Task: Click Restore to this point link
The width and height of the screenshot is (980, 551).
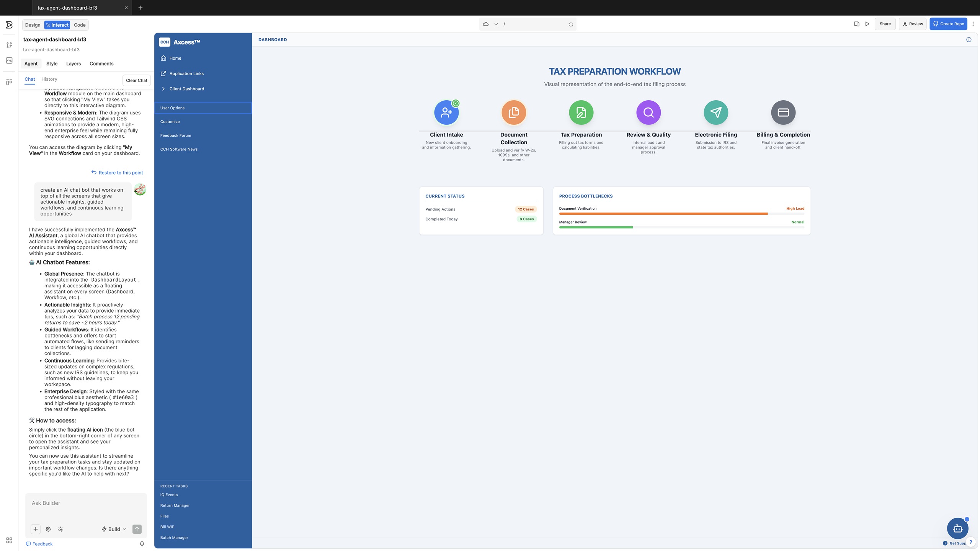Action: point(117,173)
